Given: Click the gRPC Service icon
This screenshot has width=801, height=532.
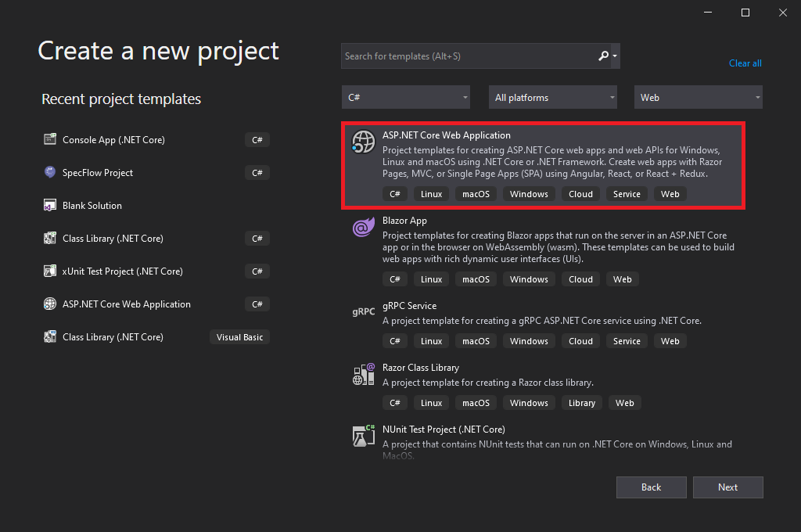Looking at the screenshot, I should click(x=363, y=311).
